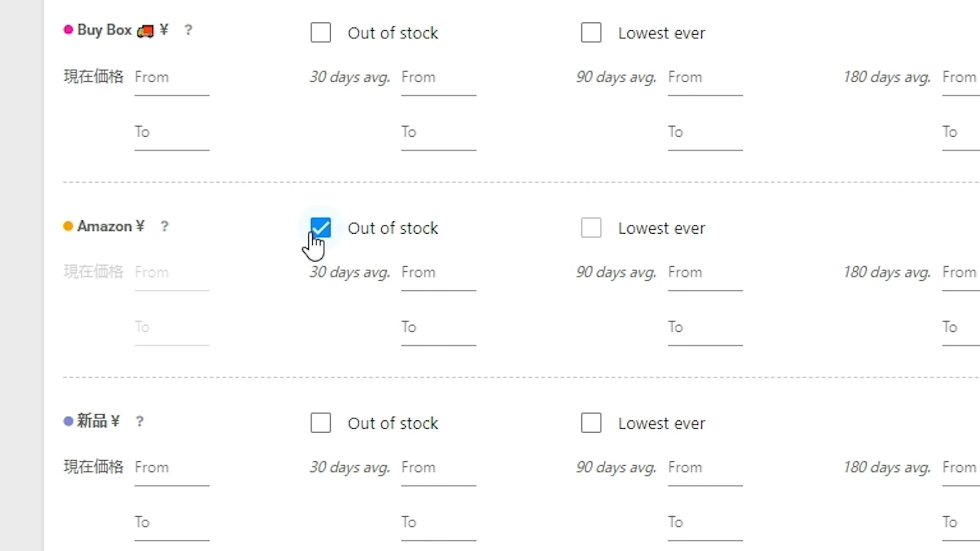This screenshot has width=980, height=551.
Task: Click the Buy Box delivery truck icon
Action: pos(145,31)
